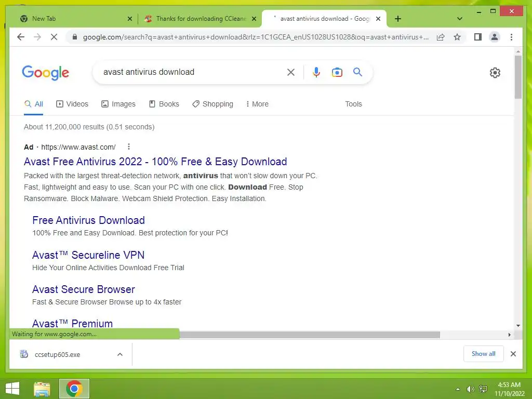
Task: Close the CCleaner download tab
Action: coord(254,19)
